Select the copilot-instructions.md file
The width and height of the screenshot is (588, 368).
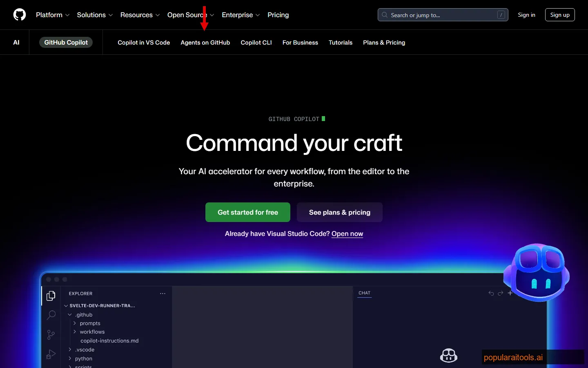click(109, 341)
